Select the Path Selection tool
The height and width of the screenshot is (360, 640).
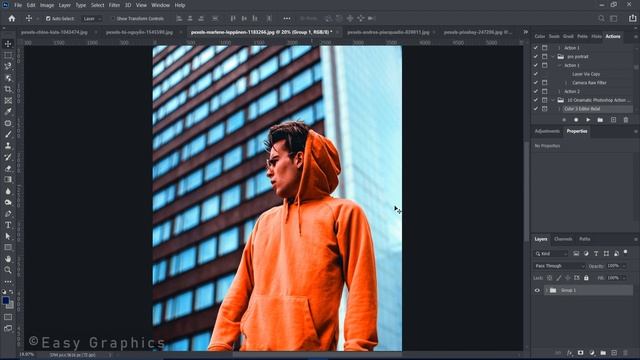[x=8, y=236]
